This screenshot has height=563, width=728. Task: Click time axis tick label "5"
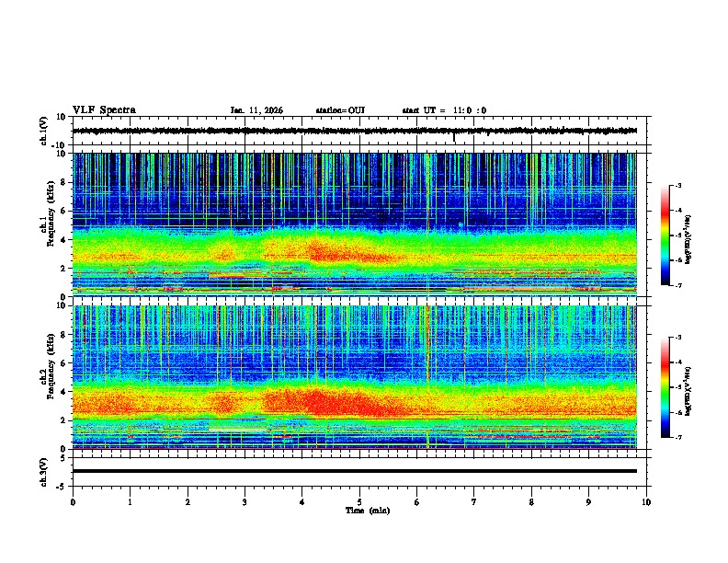359,502
